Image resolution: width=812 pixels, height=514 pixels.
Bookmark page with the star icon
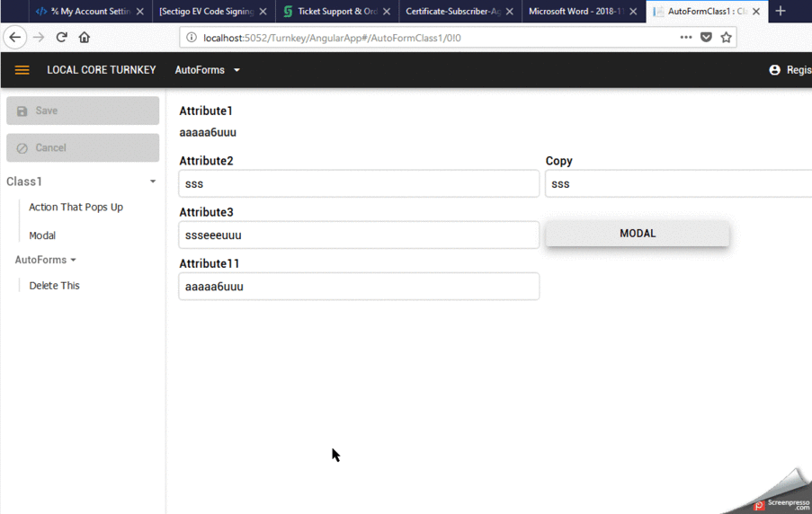(727, 38)
